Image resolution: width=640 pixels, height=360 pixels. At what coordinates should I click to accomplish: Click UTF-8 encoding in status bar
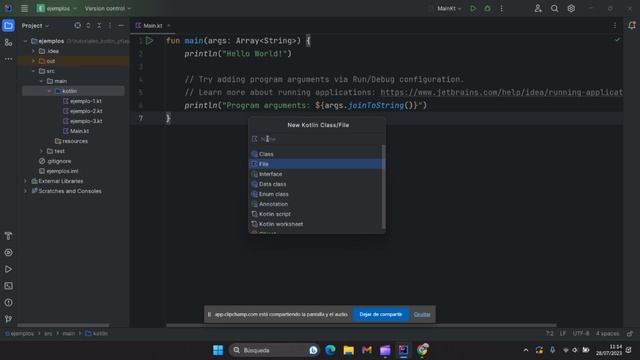tap(581, 333)
